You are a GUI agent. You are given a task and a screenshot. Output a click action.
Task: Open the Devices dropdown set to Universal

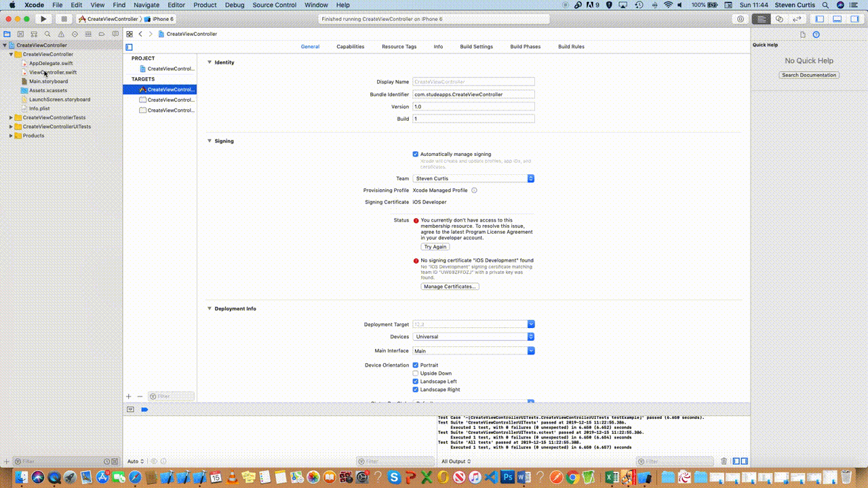coord(473,337)
